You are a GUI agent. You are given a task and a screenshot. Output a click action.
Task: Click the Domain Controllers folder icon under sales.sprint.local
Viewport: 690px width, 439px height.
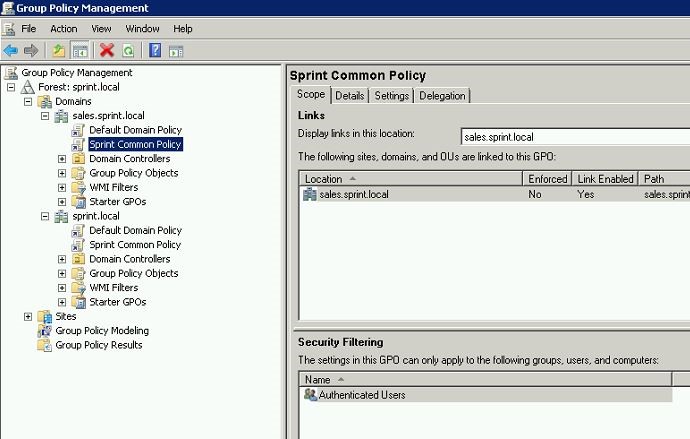pos(78,158)
